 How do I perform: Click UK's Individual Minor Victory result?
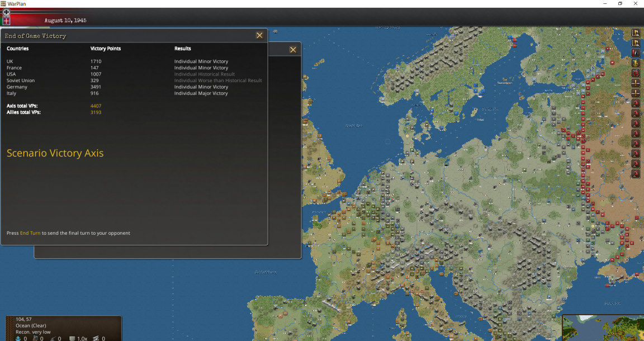pyautogui.click(x=201, y=61)
